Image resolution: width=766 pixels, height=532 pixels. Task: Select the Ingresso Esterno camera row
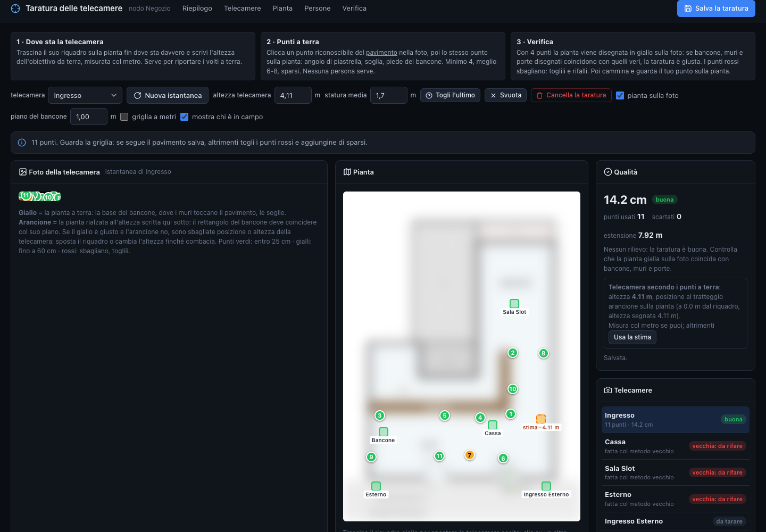point(676,521)
